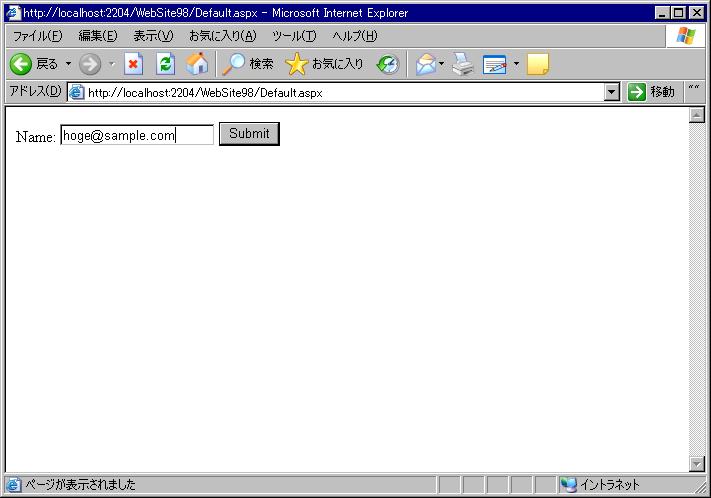Viewport: 711px width, 498px height.
Task: Click the アドレス(D) label
Action: [35, 91]
